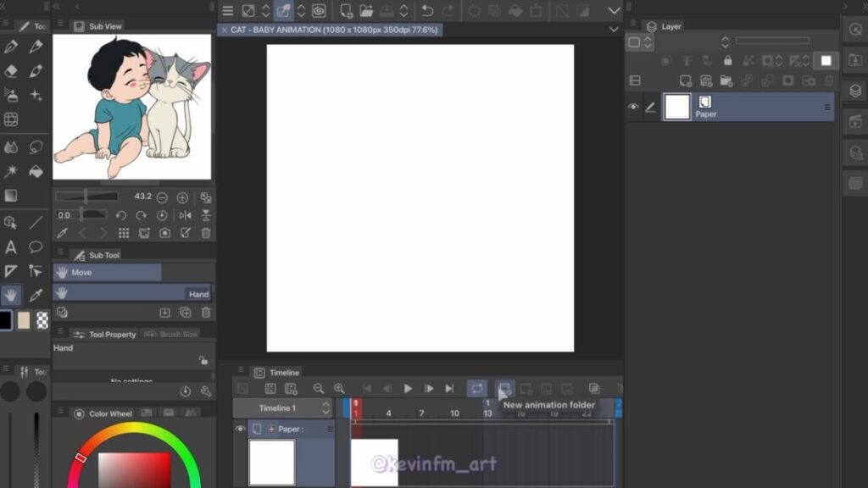Hide the Paper layer in Layer panel

point(633,107)
